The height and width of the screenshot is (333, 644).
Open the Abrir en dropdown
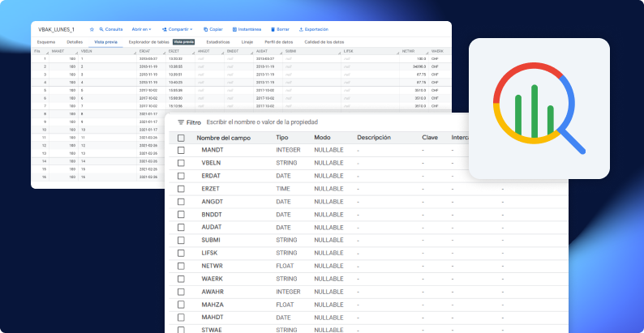coord(141,29)
